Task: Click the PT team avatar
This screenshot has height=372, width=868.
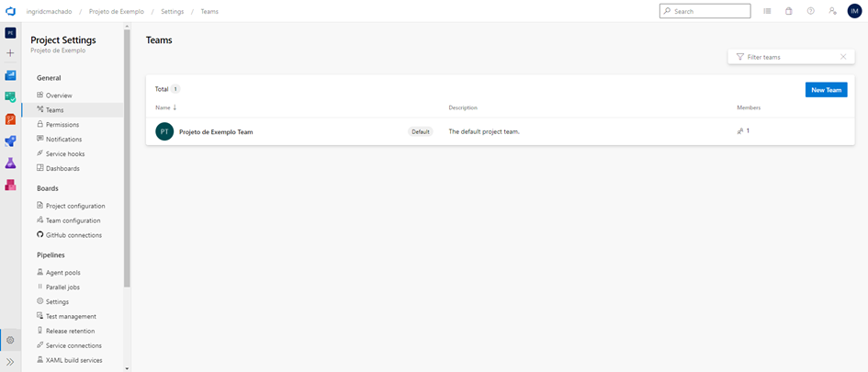Action: pyautogui.click(x=164, y=131)
